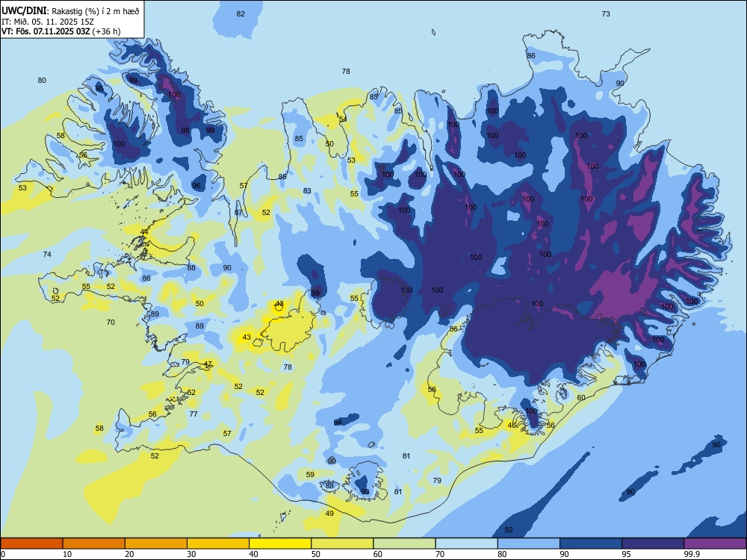Click the 70 value west of coast

click(x=111, y=323)
